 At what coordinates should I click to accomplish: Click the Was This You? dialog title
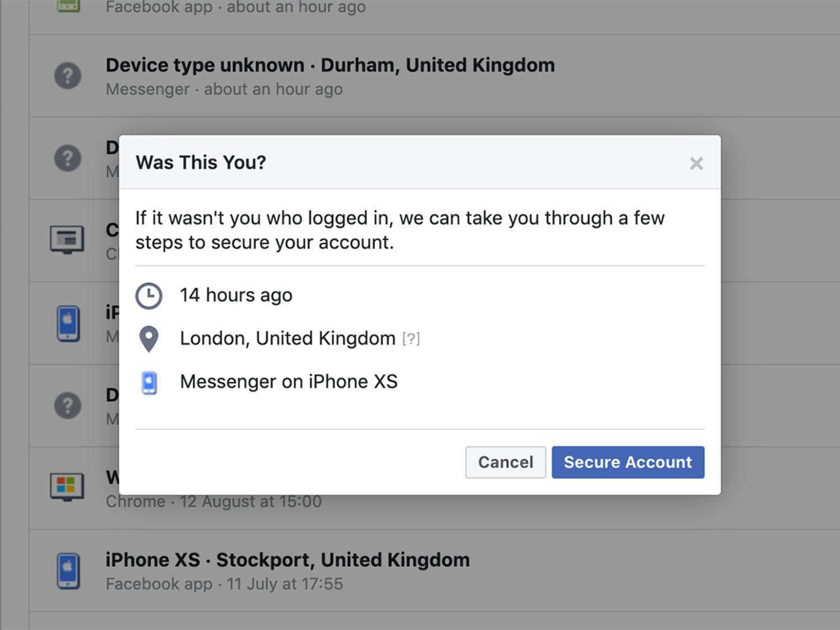(200, 162)
